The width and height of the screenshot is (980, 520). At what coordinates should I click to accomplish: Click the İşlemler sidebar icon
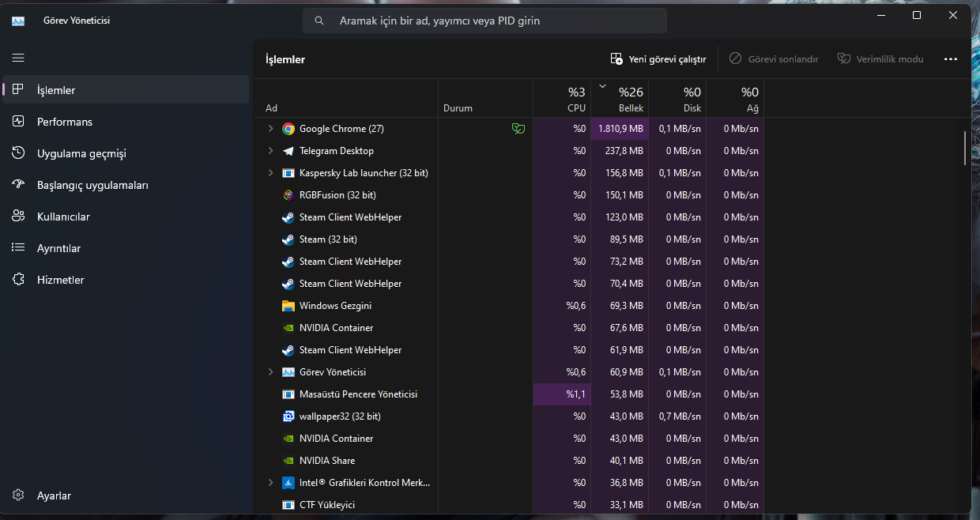pyautogui.click(x=18, y=89)
